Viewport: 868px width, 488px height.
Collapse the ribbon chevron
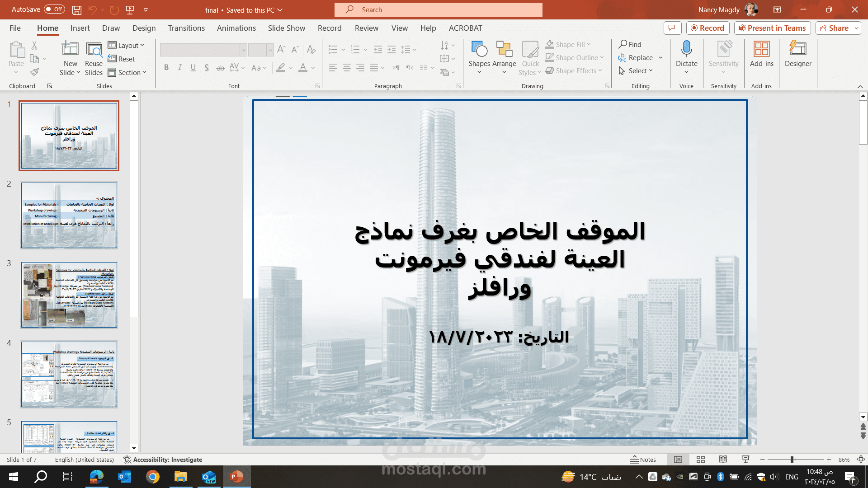click(860, 86)
